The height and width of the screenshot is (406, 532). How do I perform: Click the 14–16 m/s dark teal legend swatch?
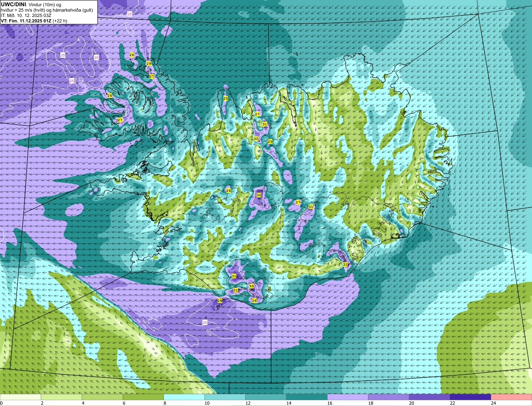(307, 397)
